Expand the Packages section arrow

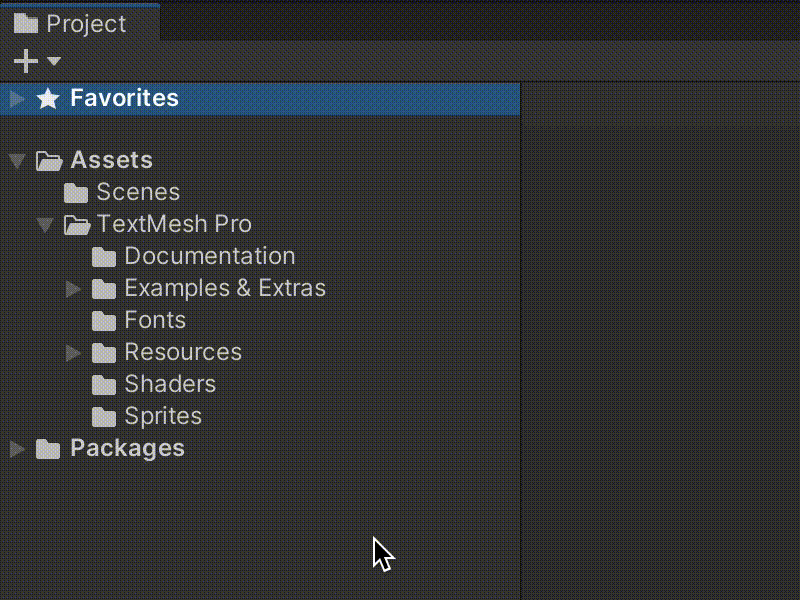click(16, 448)
